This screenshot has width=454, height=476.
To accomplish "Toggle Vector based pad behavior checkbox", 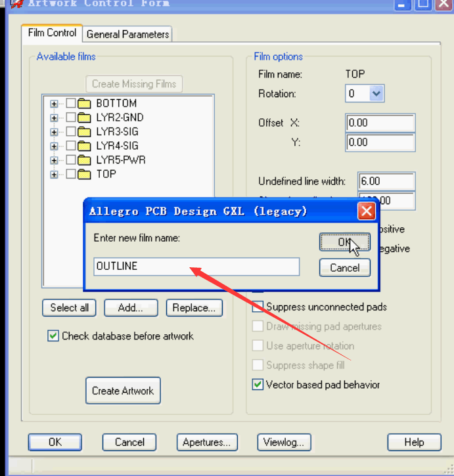I will click(x=258, y=385).
